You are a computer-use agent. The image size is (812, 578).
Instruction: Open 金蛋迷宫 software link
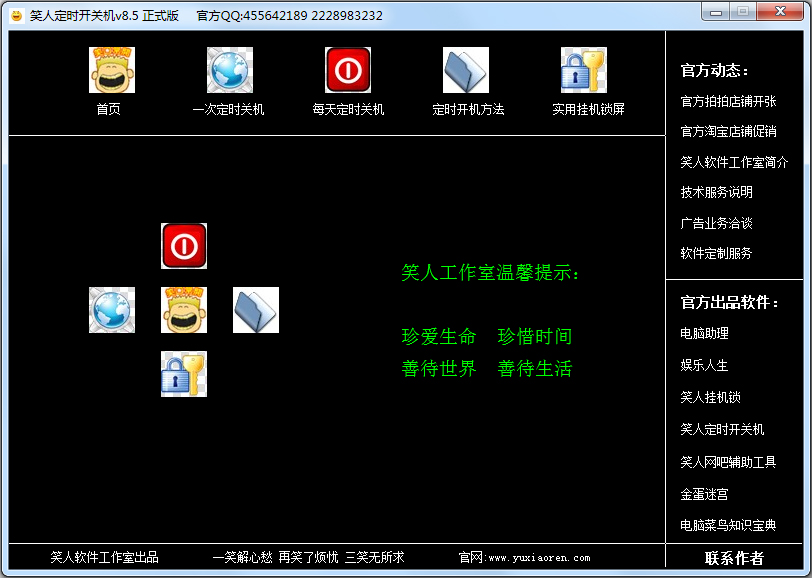pyautogui.click(x=704, y=494)
